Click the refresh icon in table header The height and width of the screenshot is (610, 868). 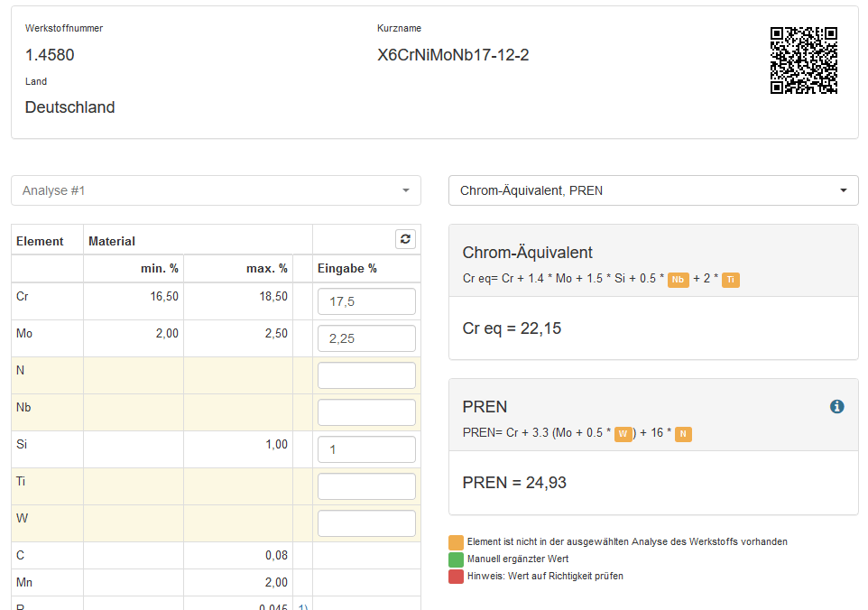405,239
